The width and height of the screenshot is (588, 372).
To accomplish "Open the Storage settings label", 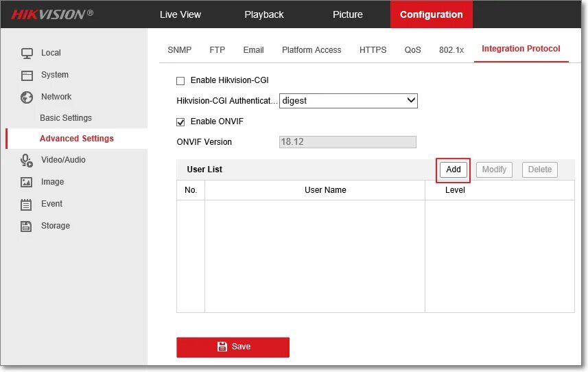I will coord(56,226).
